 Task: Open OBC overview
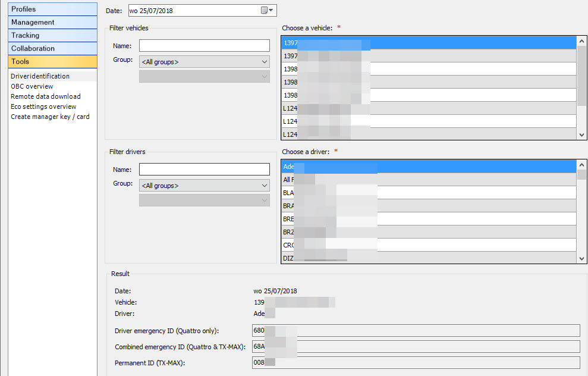pos(32,86)
